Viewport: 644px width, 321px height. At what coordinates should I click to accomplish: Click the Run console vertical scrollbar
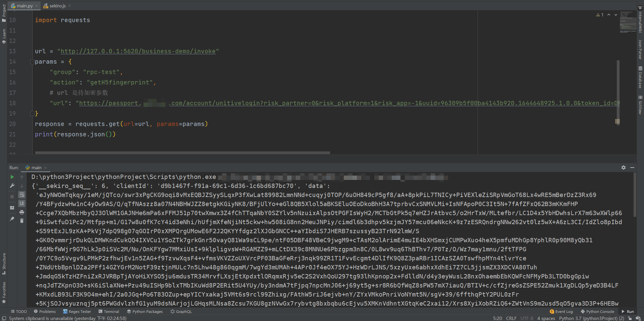coord(635,195)
